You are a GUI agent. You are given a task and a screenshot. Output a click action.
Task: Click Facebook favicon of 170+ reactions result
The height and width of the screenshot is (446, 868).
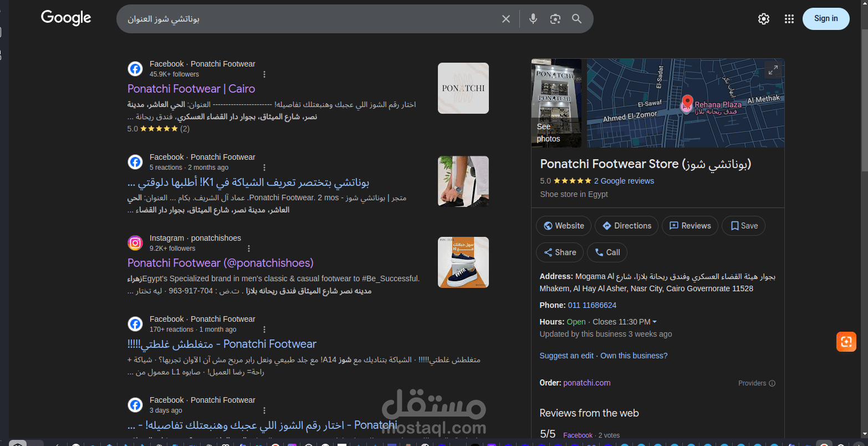[x=135, y=324]
